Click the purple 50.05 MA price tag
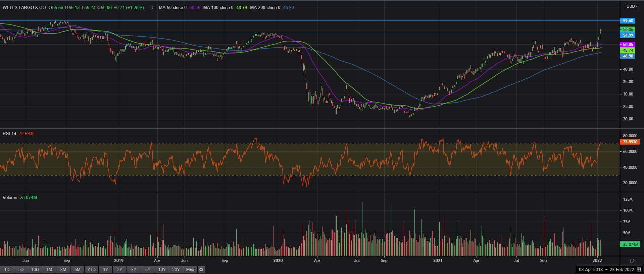The width and height of the screenshot is (644, 274). tap(628, 44)
